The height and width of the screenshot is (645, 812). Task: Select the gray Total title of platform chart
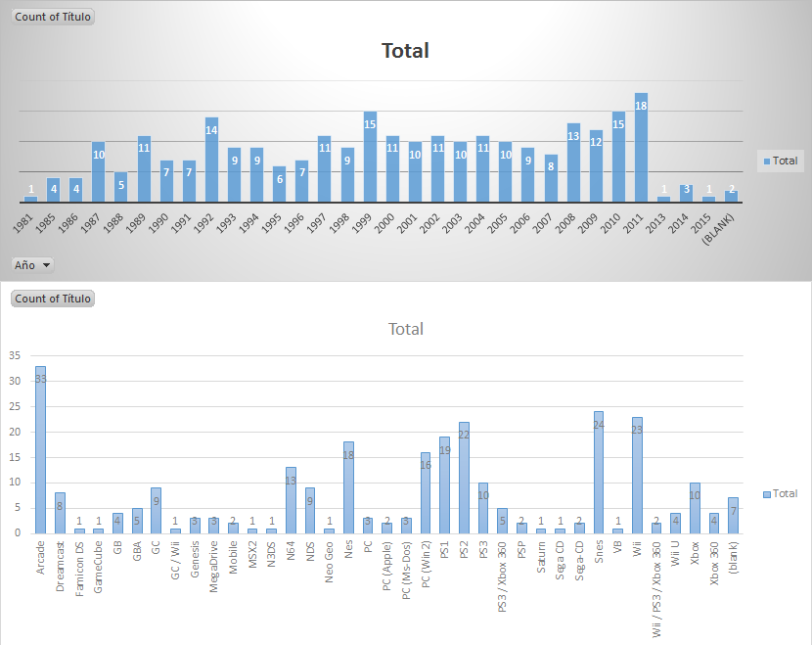coord(405,329)
